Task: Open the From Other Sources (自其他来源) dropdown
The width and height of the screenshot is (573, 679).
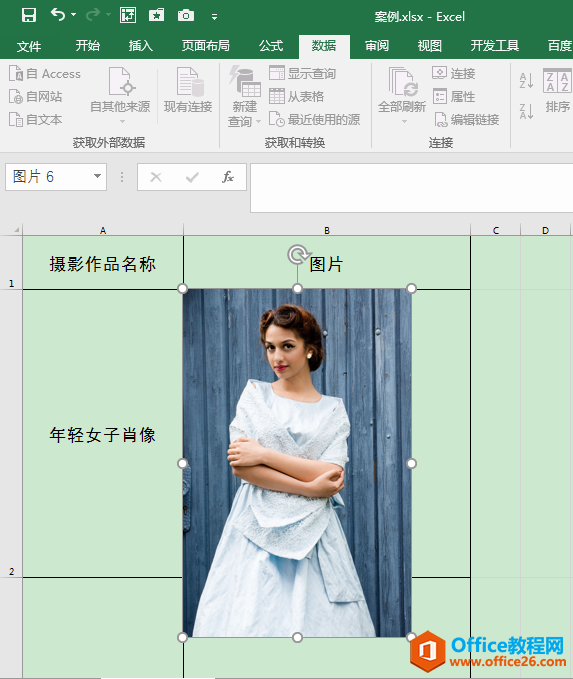Action: [x=120, y=95]
